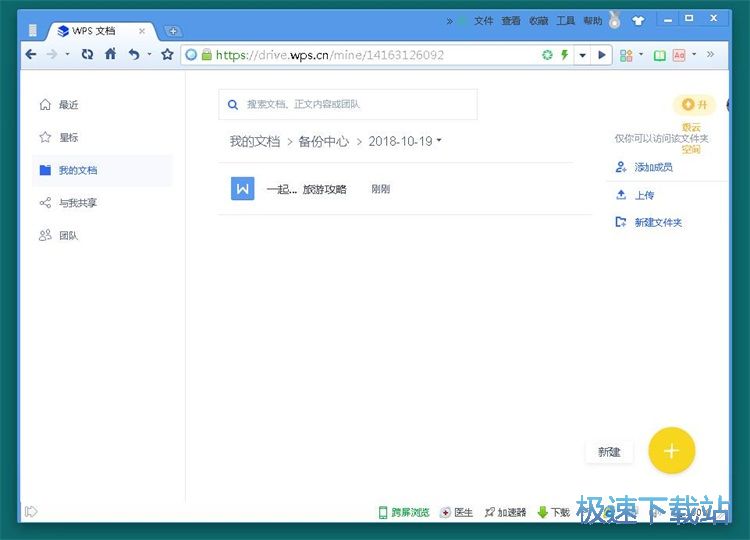Open 医生 browser doctor in status bar
This screenshot has height=540, width=750.
[456, 512]
